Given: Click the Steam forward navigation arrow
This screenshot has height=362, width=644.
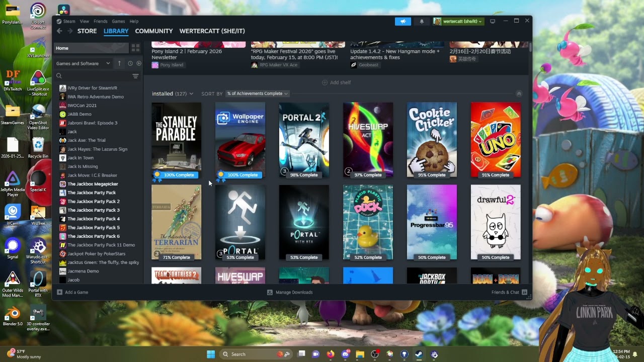Looking at the screenshot, I should tap(69, 31).
